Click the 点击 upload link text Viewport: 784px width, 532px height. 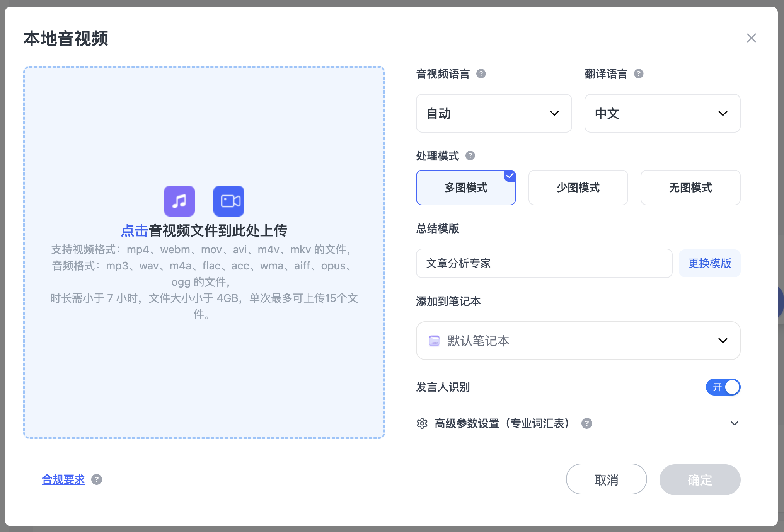[135, 230]
